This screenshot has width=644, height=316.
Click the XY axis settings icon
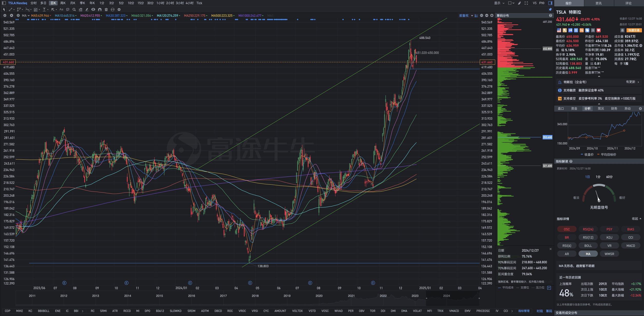pos(476,16)
